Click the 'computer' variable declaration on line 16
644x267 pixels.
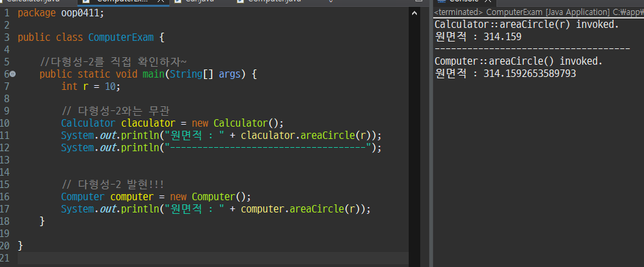pyautogui.click(x=132, y=196)
